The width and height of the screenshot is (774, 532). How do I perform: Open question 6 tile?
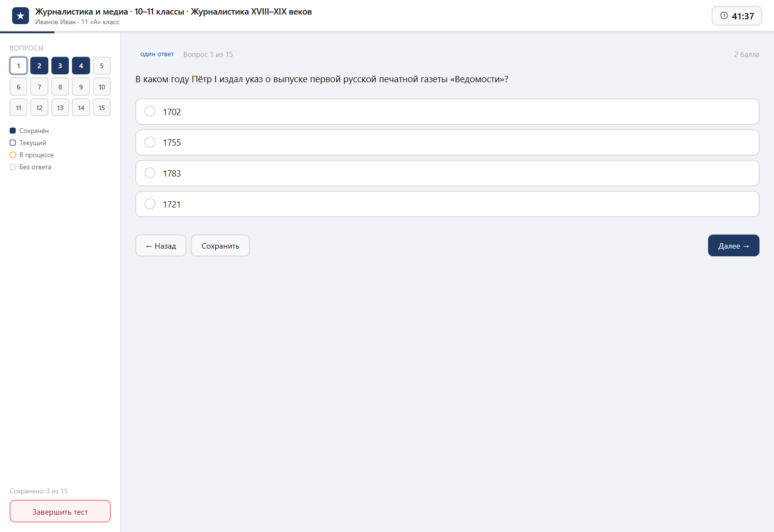pos(18,87)
